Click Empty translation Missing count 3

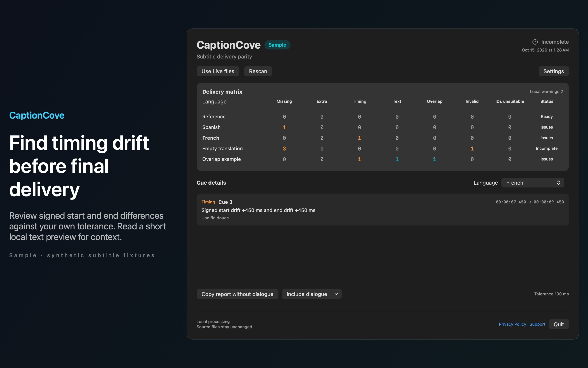coord(284,148)
